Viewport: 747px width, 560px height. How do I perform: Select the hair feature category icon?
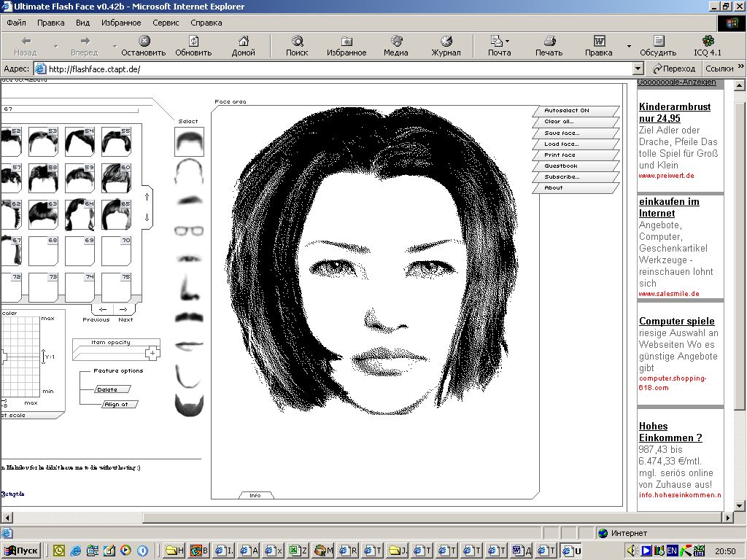[189, 141]
